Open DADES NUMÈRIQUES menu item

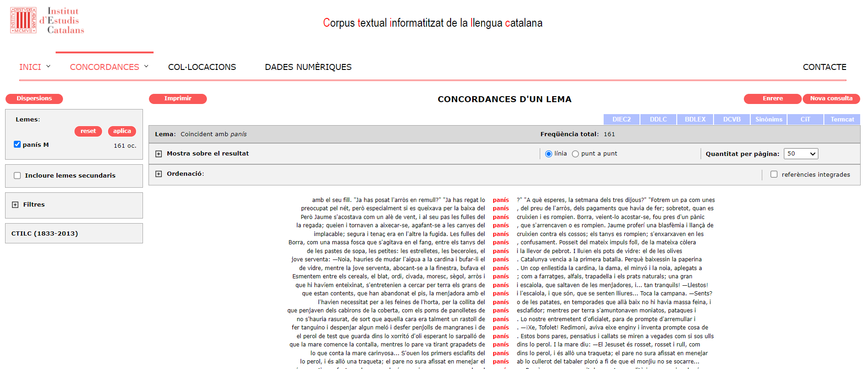pyautogui.click(x=308, y=67)
